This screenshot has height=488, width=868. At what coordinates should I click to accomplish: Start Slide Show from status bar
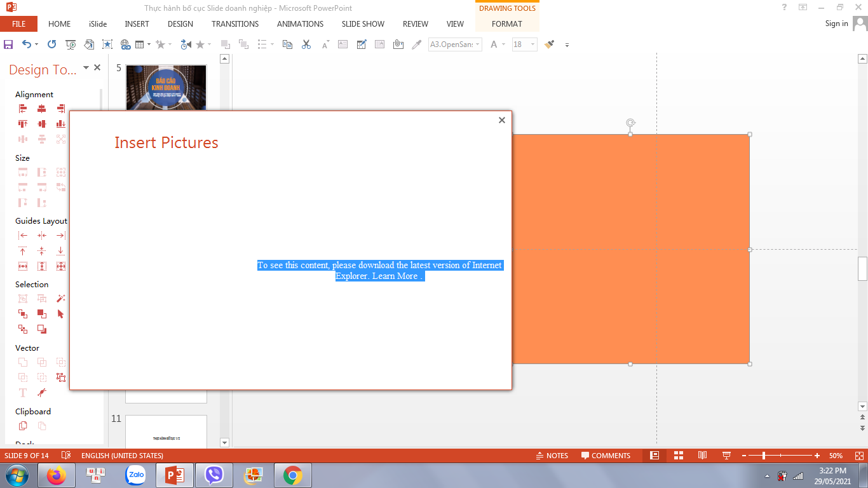tap(726, 456)
